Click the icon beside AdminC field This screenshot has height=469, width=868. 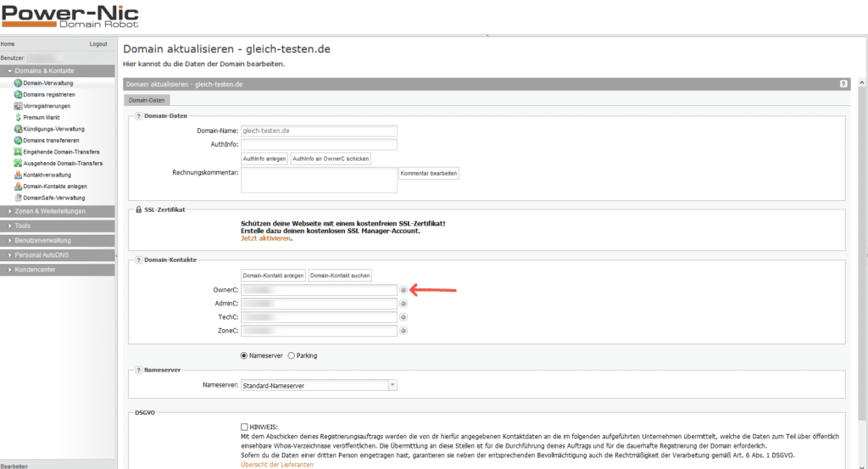pyautogui.click(x=403, y=304)
